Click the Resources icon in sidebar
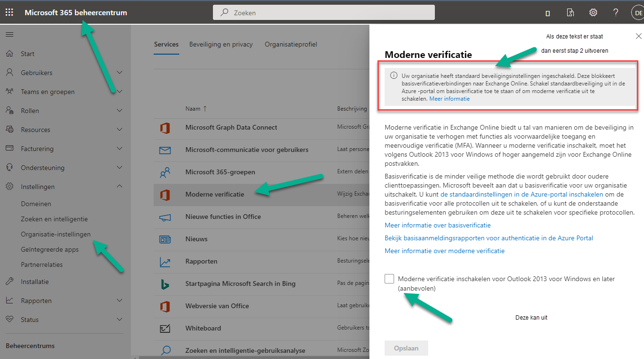This screenshot has width=644, height=359. click(9, 130)
